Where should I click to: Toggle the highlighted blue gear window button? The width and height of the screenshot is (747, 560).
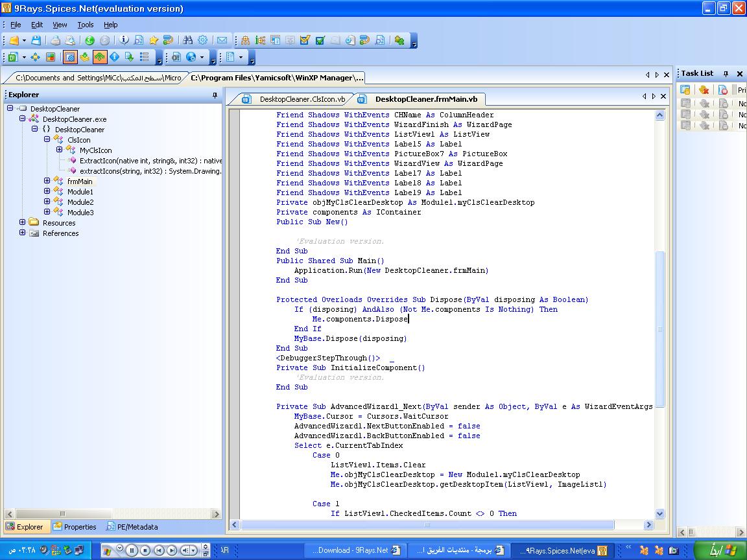click(x=70, y=57)
